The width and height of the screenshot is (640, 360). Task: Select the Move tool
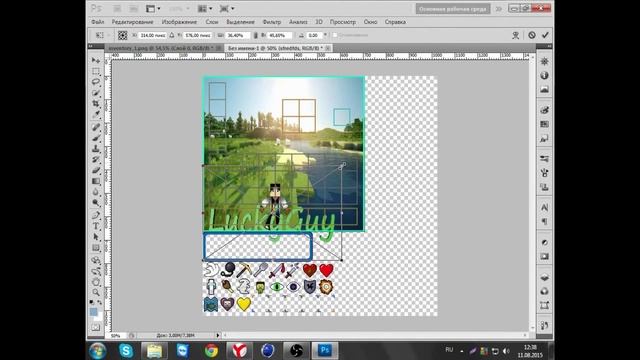[x=96, y=60]
